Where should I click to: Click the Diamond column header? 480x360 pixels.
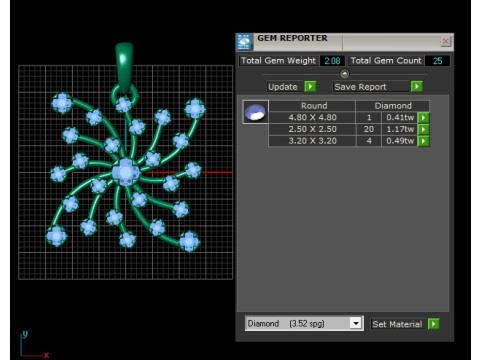[393, 106]
